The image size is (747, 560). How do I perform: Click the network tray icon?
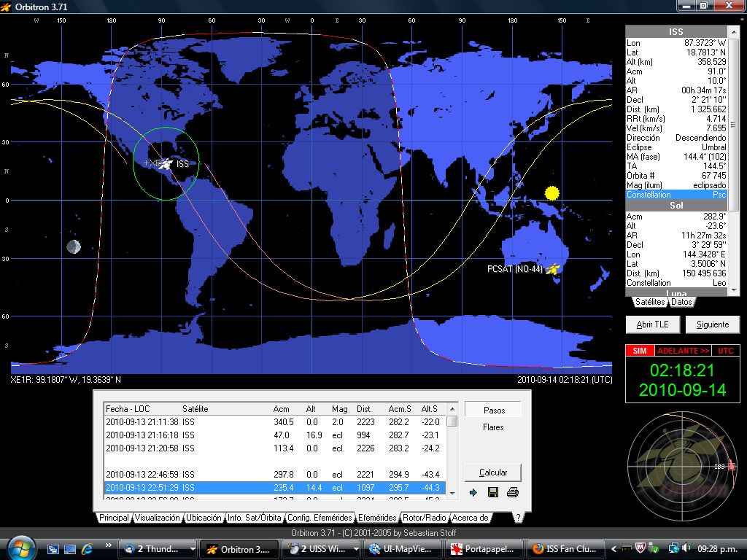point(673,548)
